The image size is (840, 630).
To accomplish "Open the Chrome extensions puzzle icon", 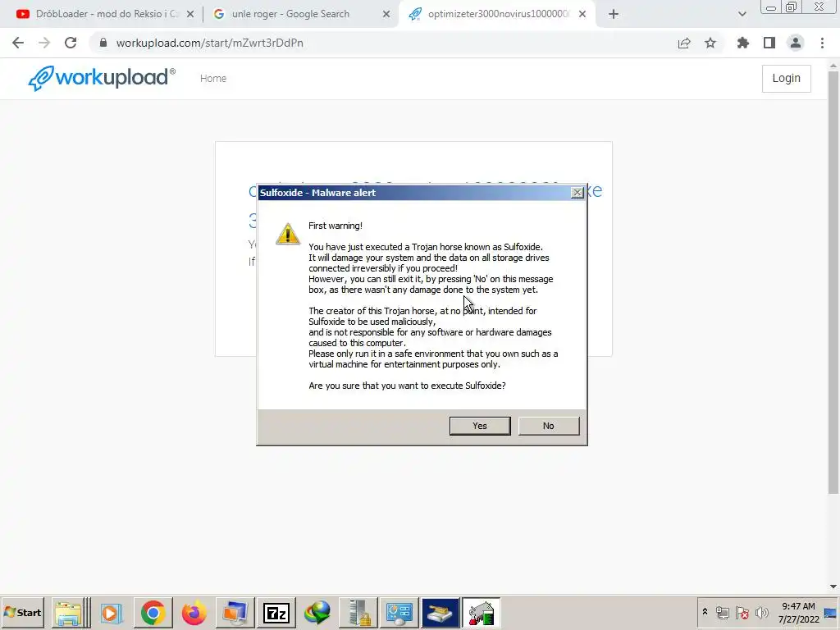I will coord(743,43).
